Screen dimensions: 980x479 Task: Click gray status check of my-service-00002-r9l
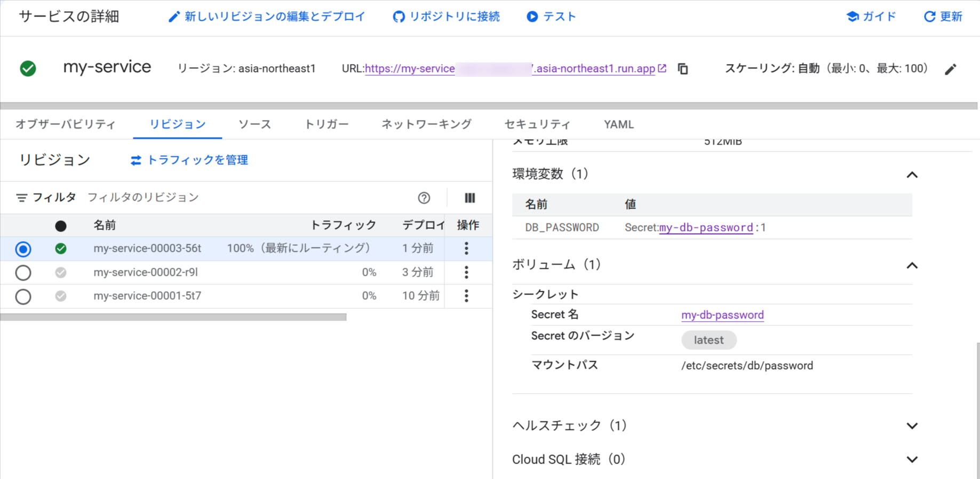[61, 273]
